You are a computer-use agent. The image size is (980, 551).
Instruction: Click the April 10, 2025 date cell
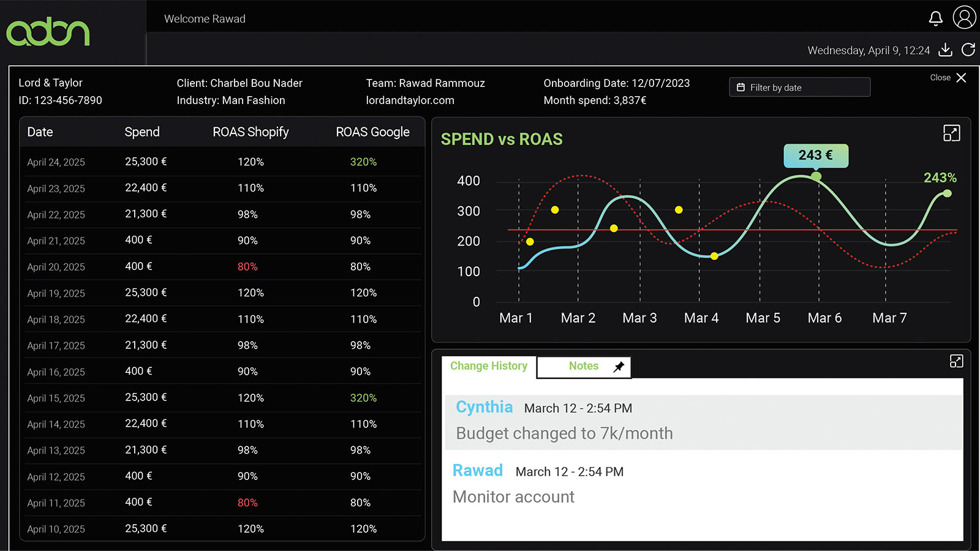pyautogui.click(x=56, y=529)
